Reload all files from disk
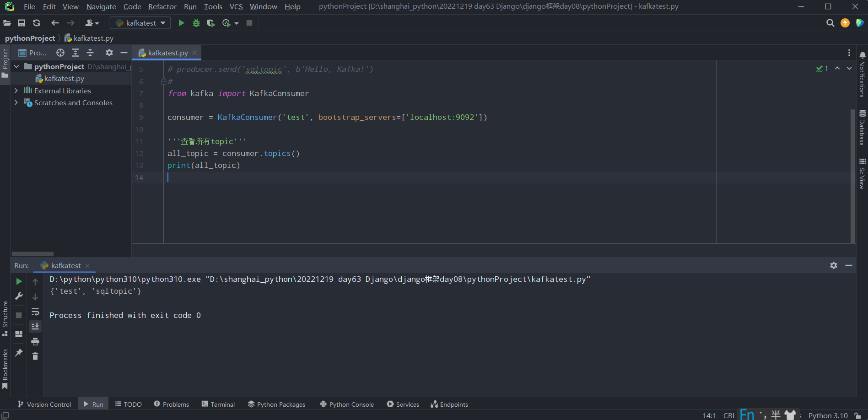Image resolution: width=868 pixels, height=420 pixels. click(x=37, y=23)
